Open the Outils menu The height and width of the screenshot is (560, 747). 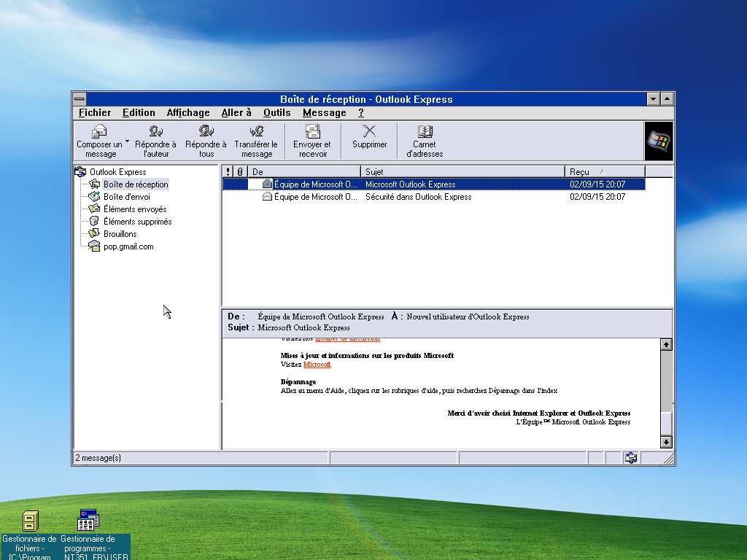coord(276,112)
